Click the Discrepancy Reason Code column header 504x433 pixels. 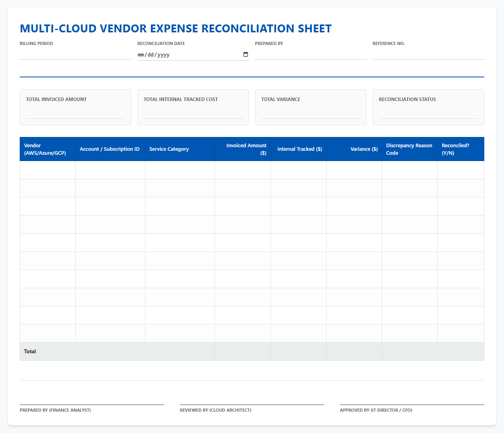point(410,149)
